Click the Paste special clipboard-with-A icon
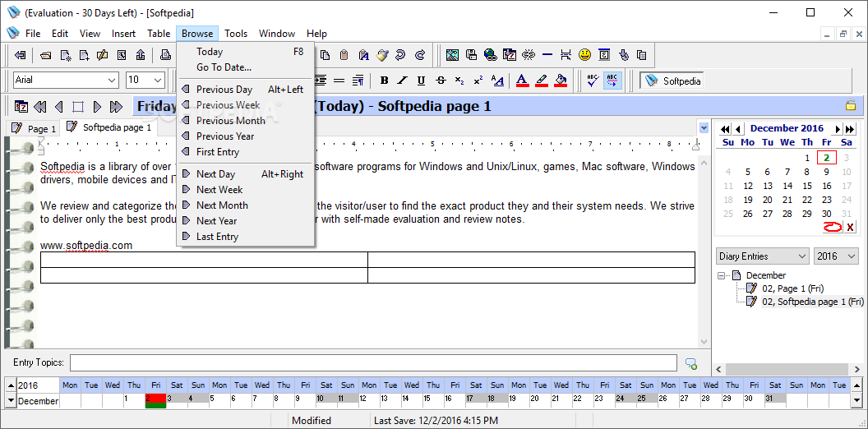The width and height of the screenshot is (868, 429). point(363,55)
